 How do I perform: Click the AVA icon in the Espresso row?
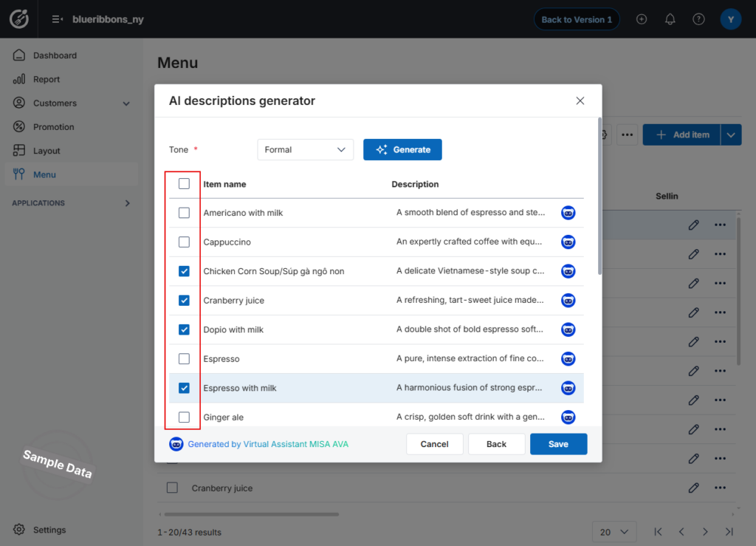tap(568, 359)
